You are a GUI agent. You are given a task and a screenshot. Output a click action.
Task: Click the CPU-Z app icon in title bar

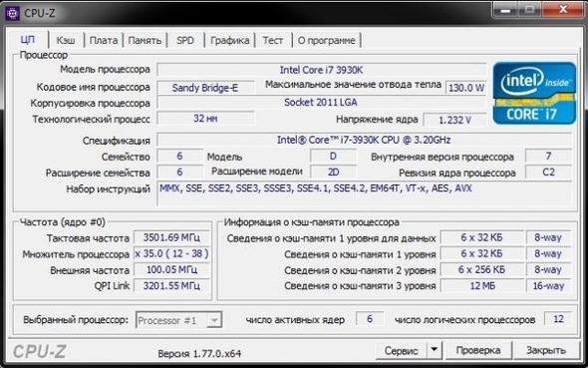coord(12,14)
